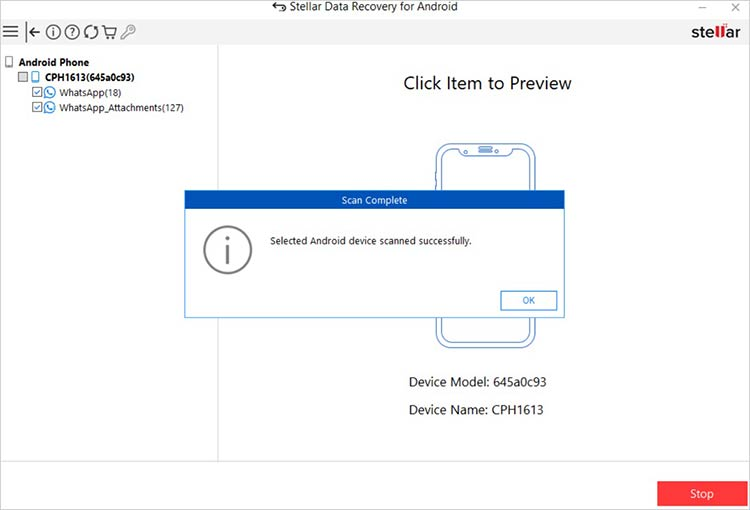Open help question mark icon
Image resolution: width=750 pixels, height=510 pixels.
pos(72,32)
